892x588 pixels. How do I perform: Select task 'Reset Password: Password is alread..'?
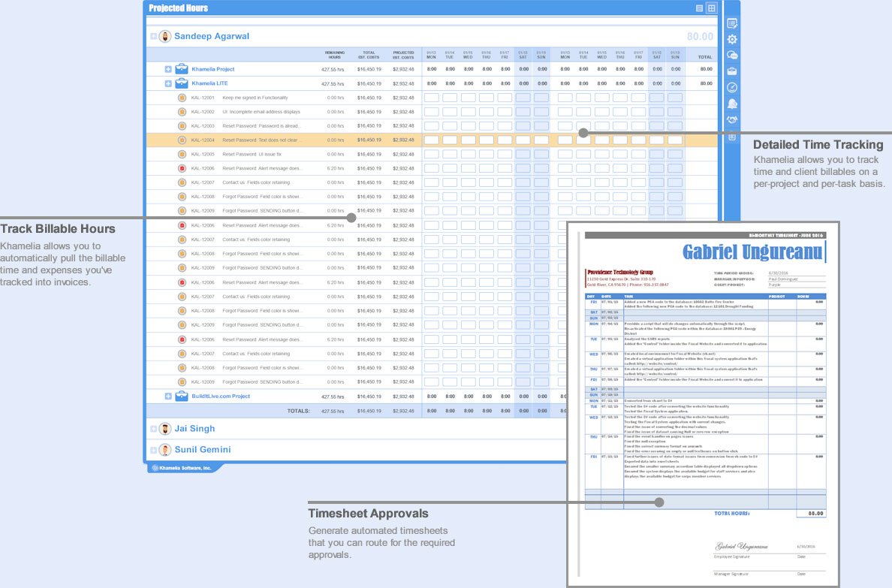coord(261,126)
